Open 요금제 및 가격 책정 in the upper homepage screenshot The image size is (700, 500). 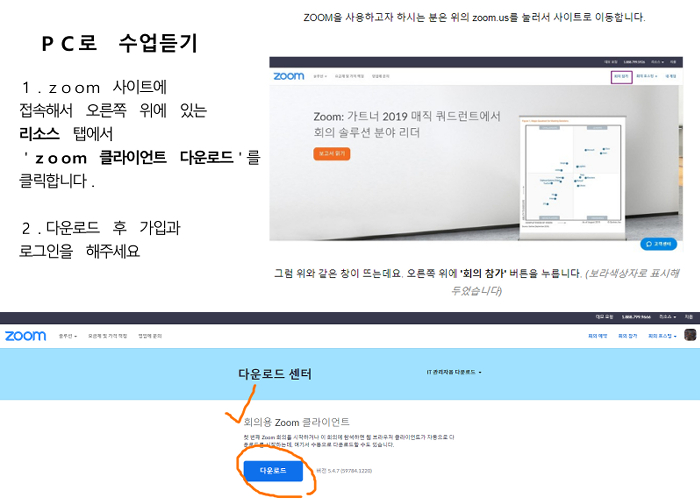tap(350, 76)
